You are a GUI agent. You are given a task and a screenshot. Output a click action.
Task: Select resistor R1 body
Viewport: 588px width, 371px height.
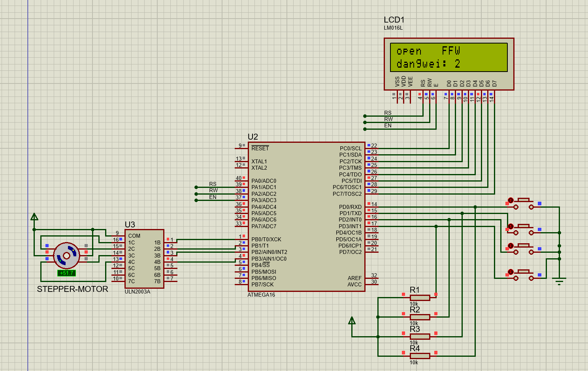click(x=420, y=298)
